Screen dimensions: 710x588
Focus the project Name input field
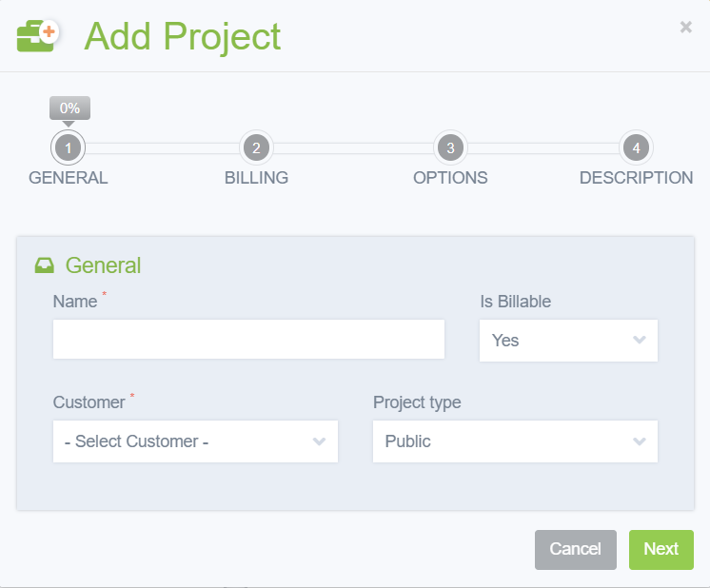248,340
